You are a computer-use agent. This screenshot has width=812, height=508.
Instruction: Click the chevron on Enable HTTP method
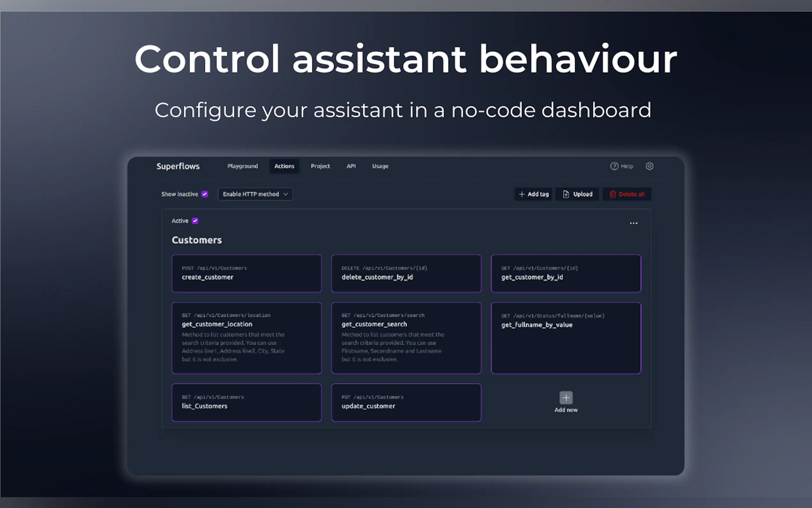tap(286, 194)
